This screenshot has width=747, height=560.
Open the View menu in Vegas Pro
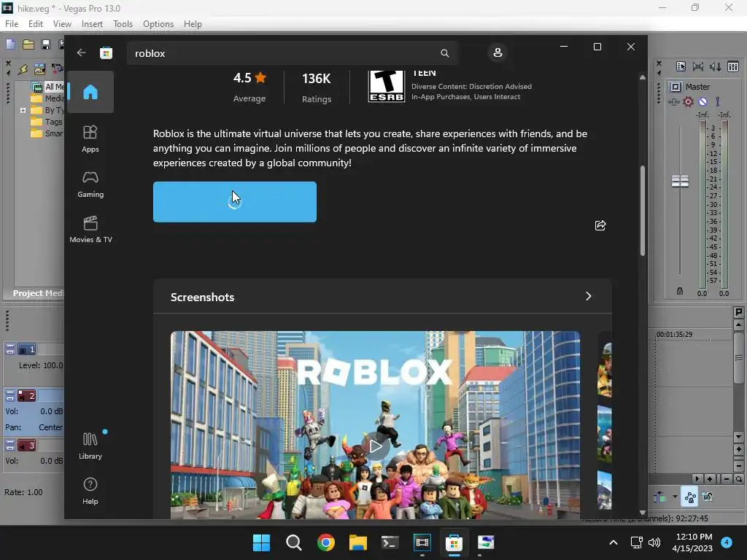[x=62, y=24]
